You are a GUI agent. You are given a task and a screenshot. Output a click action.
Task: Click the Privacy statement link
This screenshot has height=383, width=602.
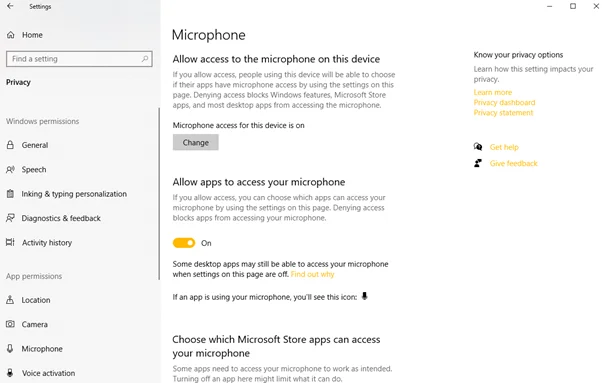[503, 113]
